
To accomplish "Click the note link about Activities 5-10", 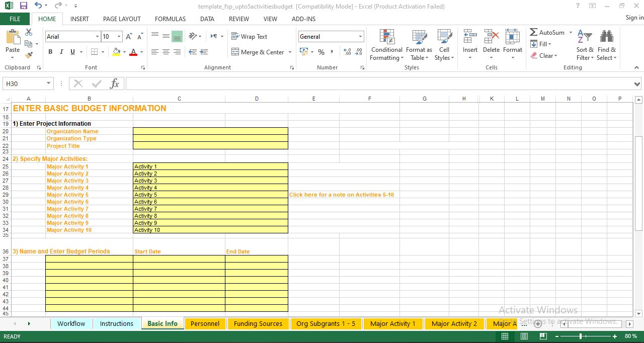I will (342, 195).
